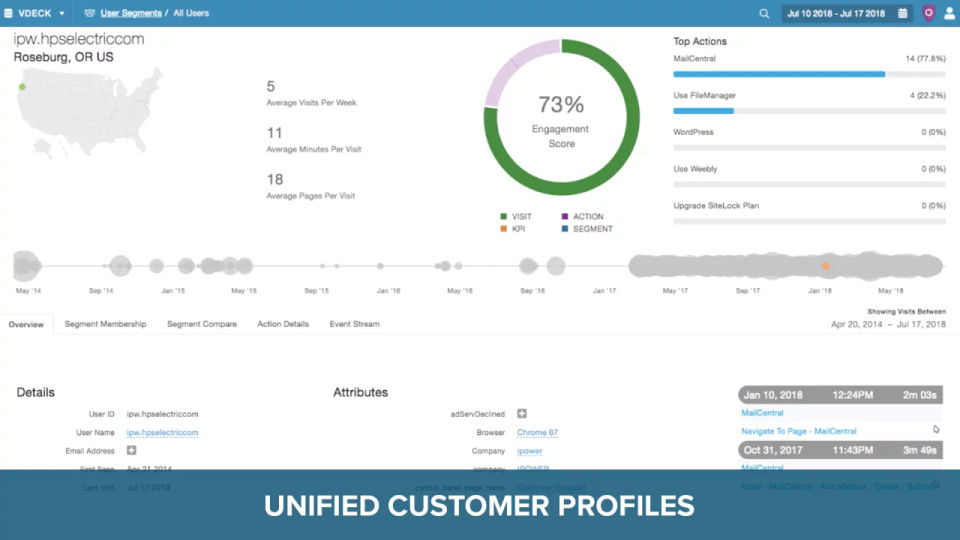
Task: Expand the Jan 10, 2018 visit header
Action: tap(840, 395)
